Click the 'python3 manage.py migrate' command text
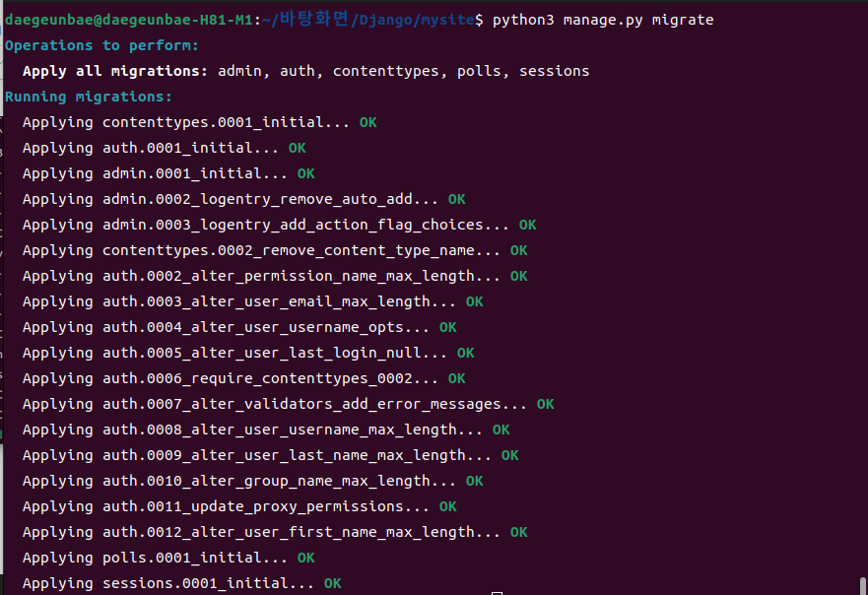The height and width of the screenshot is (595, 868). click(x=603, y=20)
